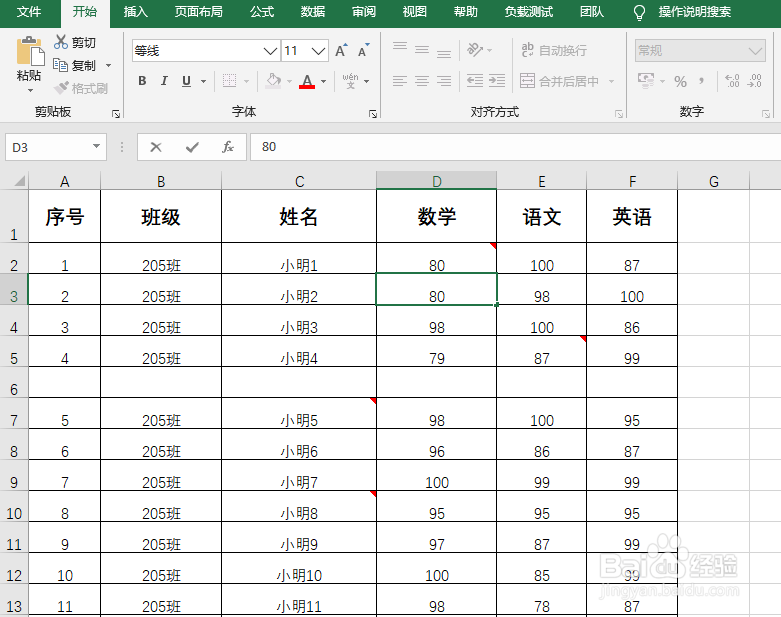This screenshot has height=617, width=781.
Task: Click the Fill Color bucket icon
Action: coord(273,81)
